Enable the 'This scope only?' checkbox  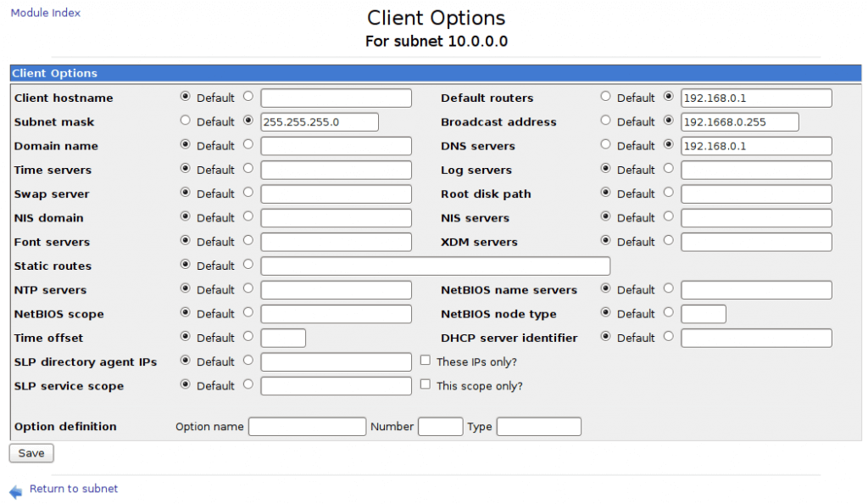click(426, 385)
